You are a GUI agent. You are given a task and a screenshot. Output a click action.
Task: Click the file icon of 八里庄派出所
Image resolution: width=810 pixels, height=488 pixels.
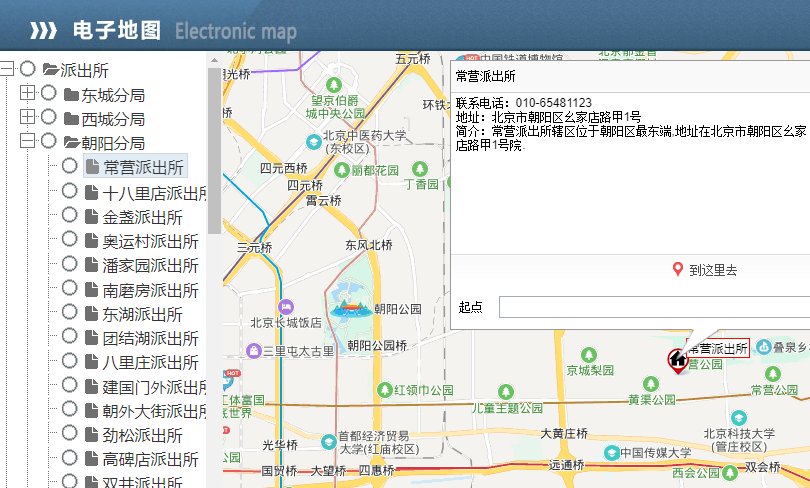pos(91,363)
